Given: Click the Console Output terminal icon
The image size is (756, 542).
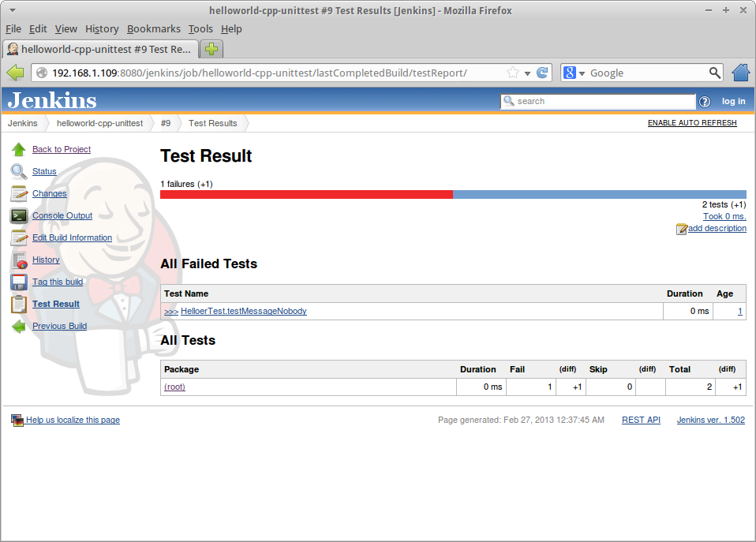Looking at the screenshot, I should coord(19,215).
